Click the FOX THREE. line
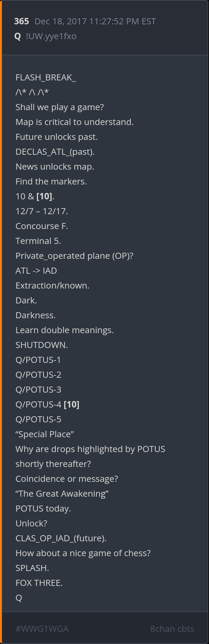The width and height of the screenshot is (209, 644). coord(39,583)
